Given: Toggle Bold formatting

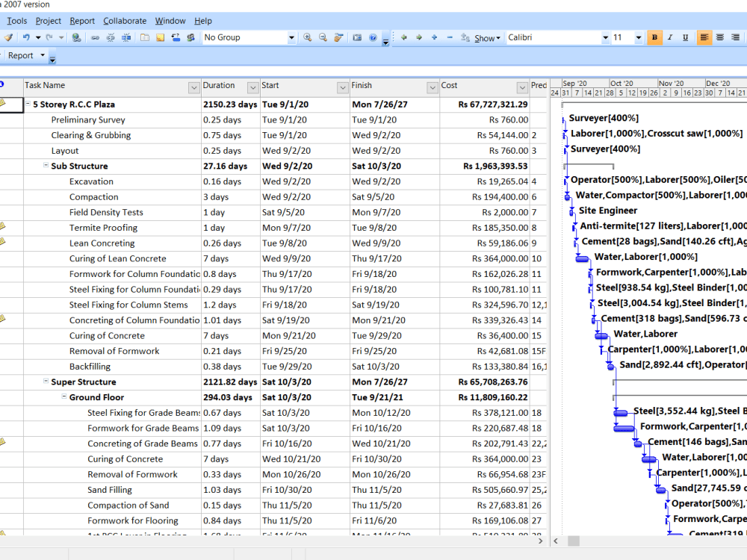Looking at the screenshot, I should pos(654,36).
